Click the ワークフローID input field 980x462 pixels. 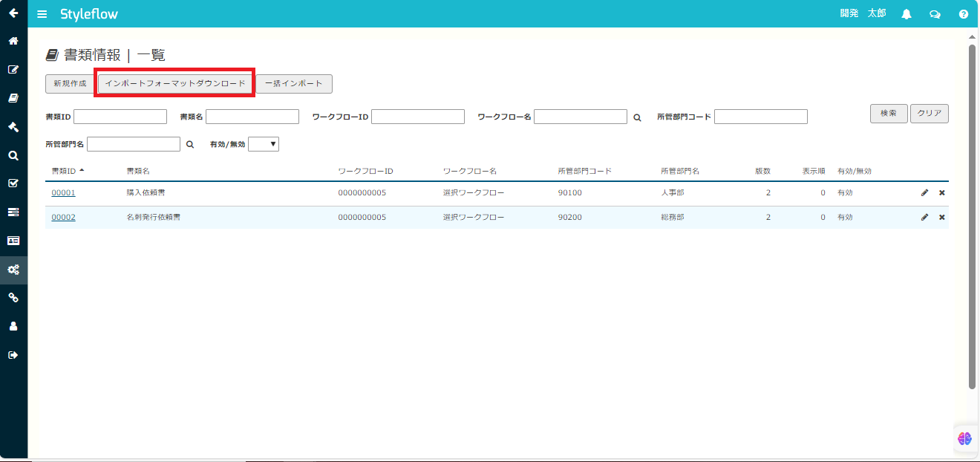(418, 117)
